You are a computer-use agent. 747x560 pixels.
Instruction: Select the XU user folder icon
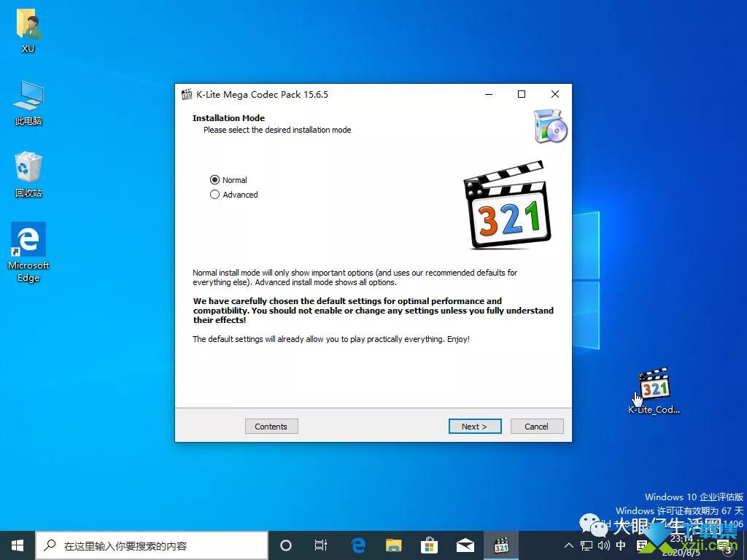point(28,31)
